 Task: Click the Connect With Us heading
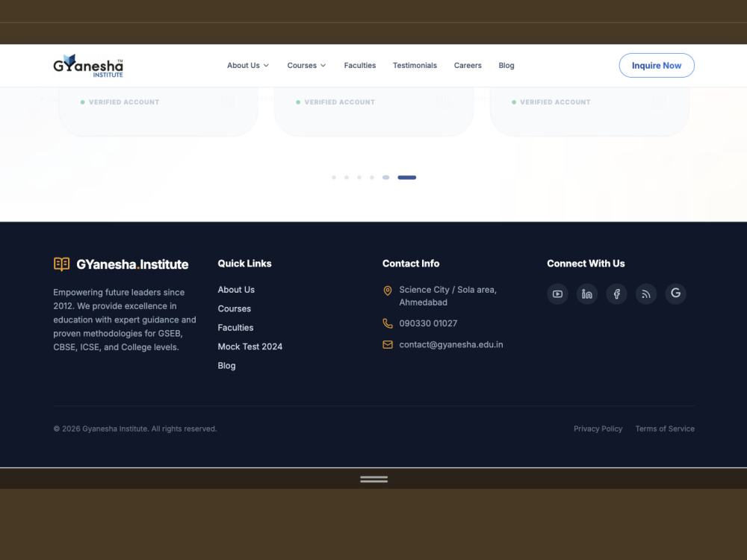586,264
